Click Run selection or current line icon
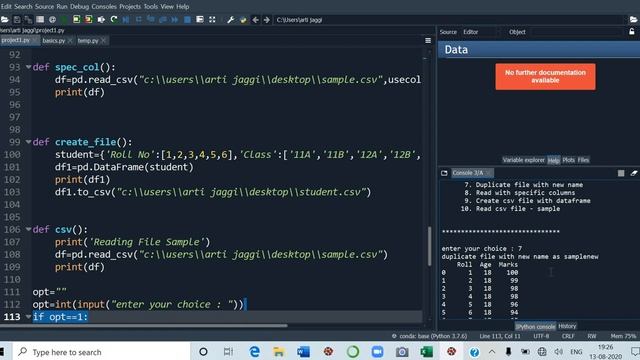Screen dimensions: 640x360 click(x=101, y=20)
